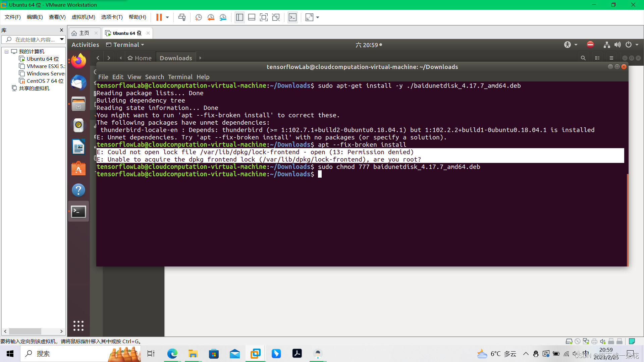Image resolution: width=644 pixels, height=362 pixels.
Task: Open the Terminal app menu dropdown
Action: click(x=125, y=45)
